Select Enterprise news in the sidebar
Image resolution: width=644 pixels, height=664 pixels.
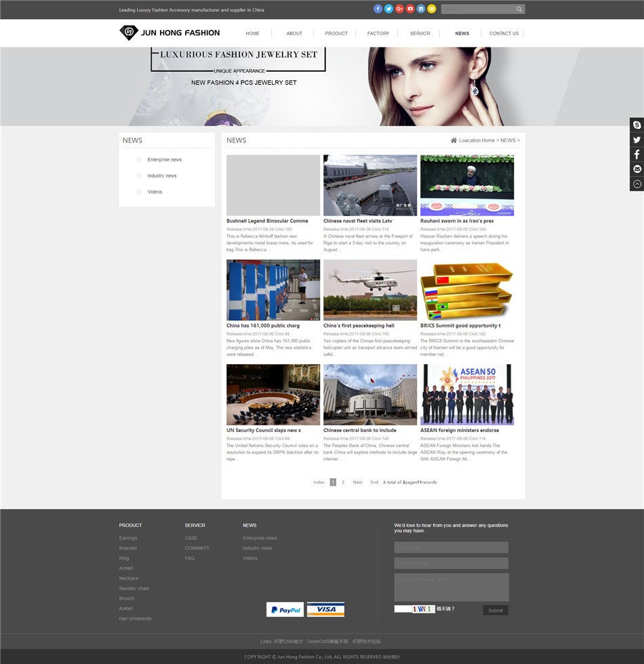tap(164, 159)
